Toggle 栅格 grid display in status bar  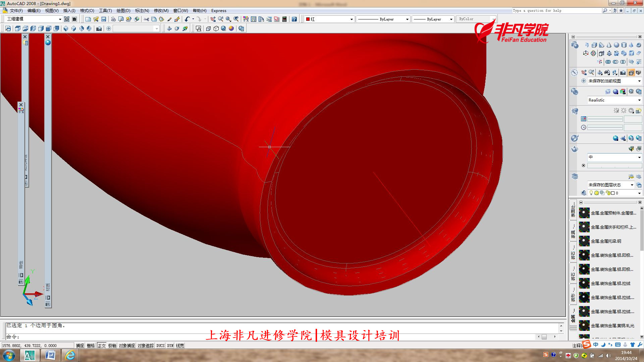91,346
